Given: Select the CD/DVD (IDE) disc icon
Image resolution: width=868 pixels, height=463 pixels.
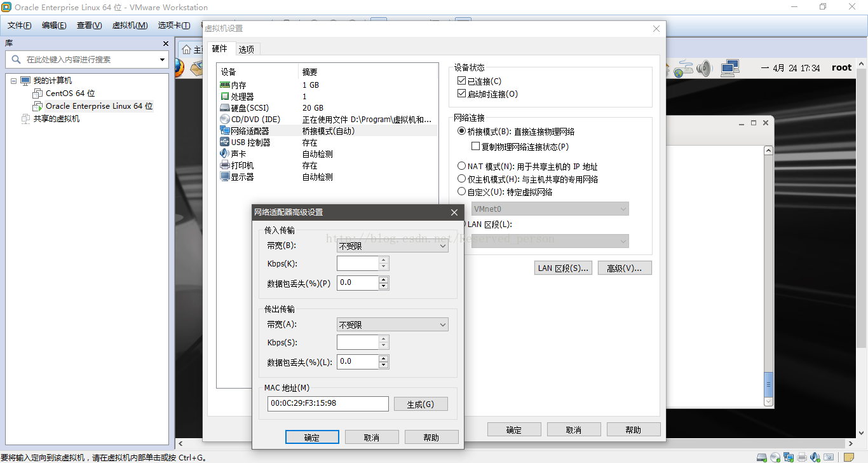Looking at the screenshot, I should pyautogui.click(x=224, y=120).
